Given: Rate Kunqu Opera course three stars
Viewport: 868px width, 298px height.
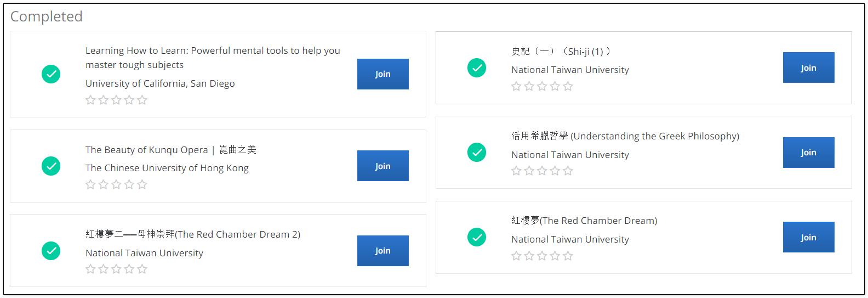Looking at the screenshot, I should click(x=116, y=184).
